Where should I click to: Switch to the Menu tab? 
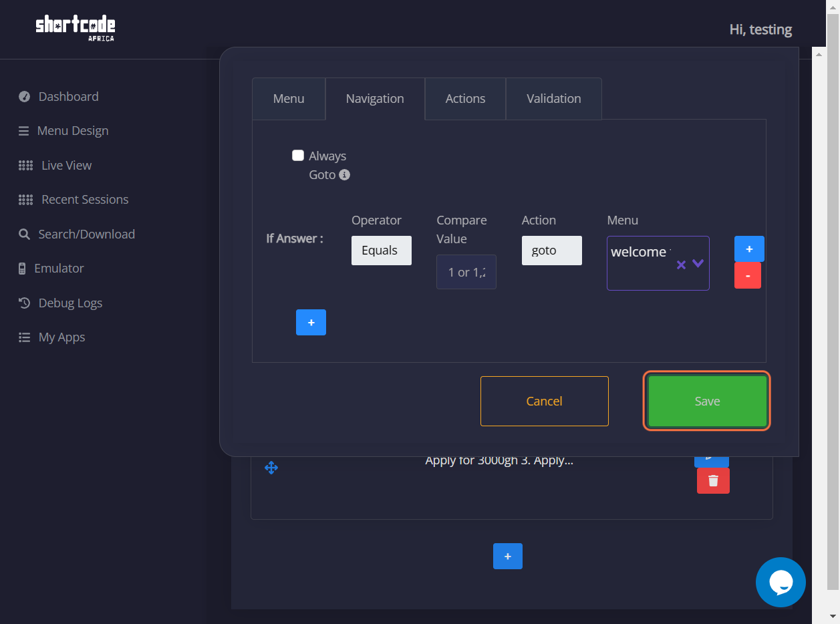[289, 99]
